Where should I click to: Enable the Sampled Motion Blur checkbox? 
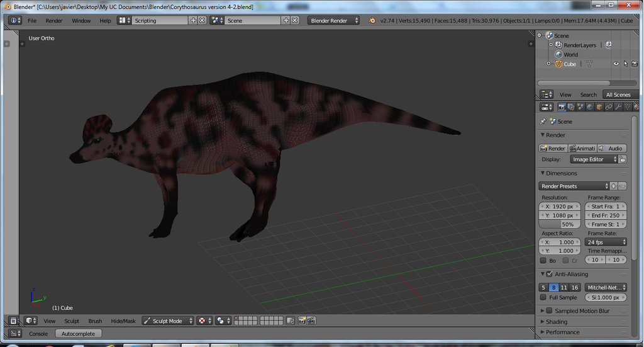click(x=549, y=310)
